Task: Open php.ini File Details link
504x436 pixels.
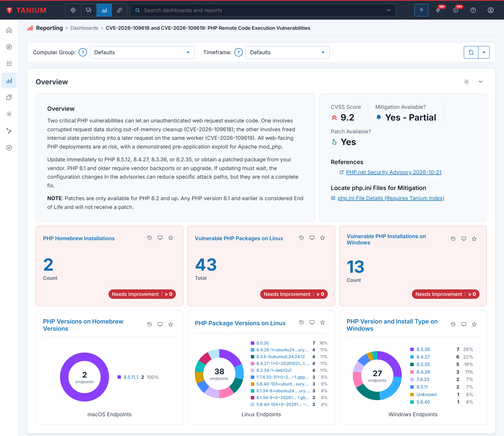Action: [x=391, y=198]
